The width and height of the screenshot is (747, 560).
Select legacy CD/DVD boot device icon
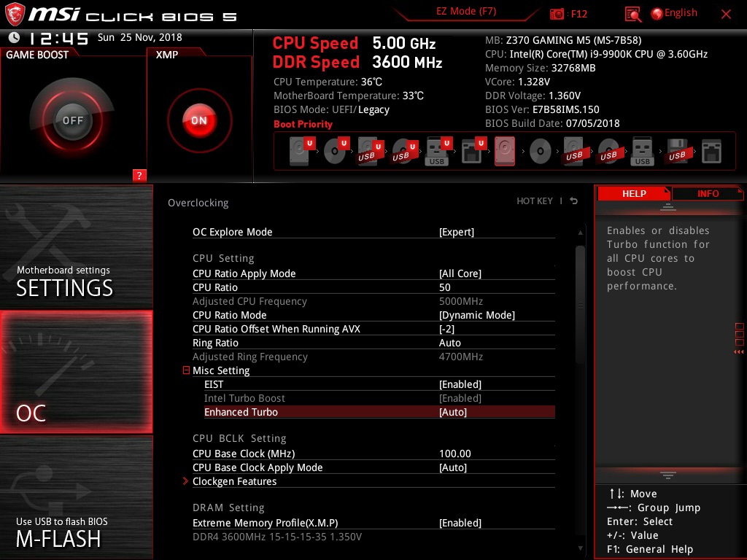tap(541, 151)
